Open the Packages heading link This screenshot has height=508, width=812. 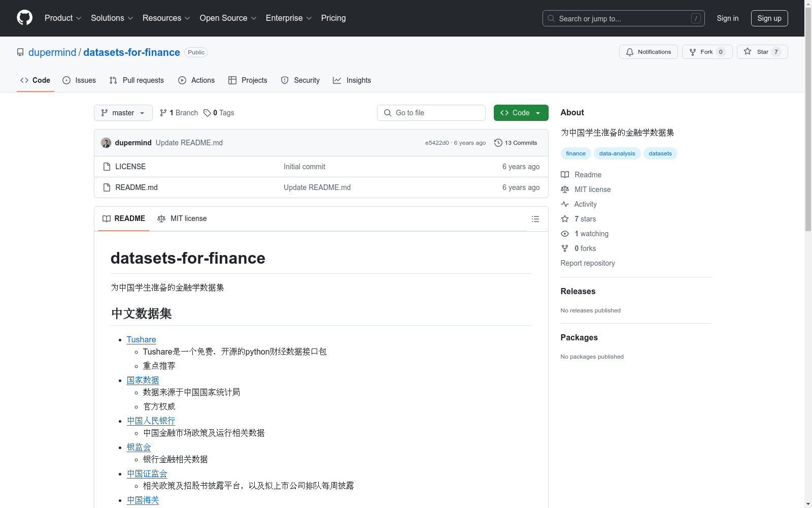point(579,337)
